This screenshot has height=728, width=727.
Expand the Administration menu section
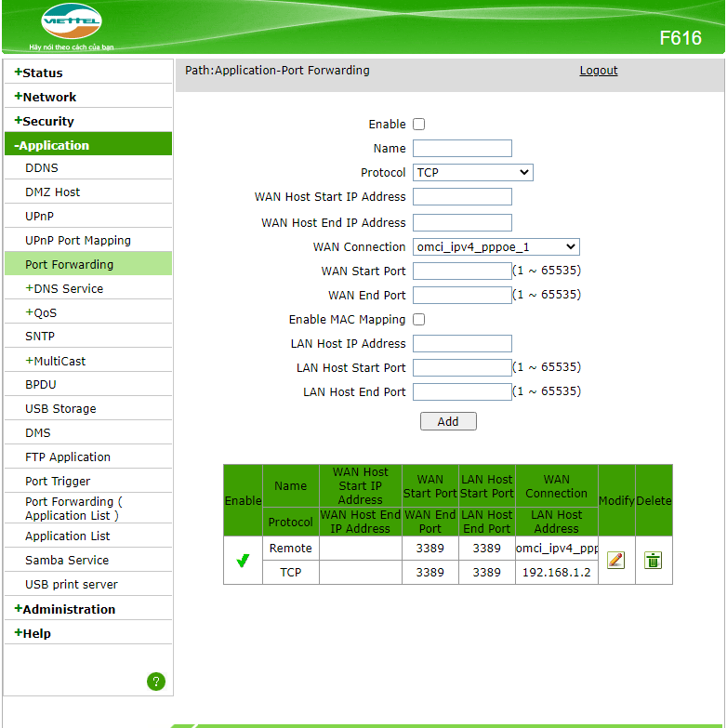tap(64, 609)
